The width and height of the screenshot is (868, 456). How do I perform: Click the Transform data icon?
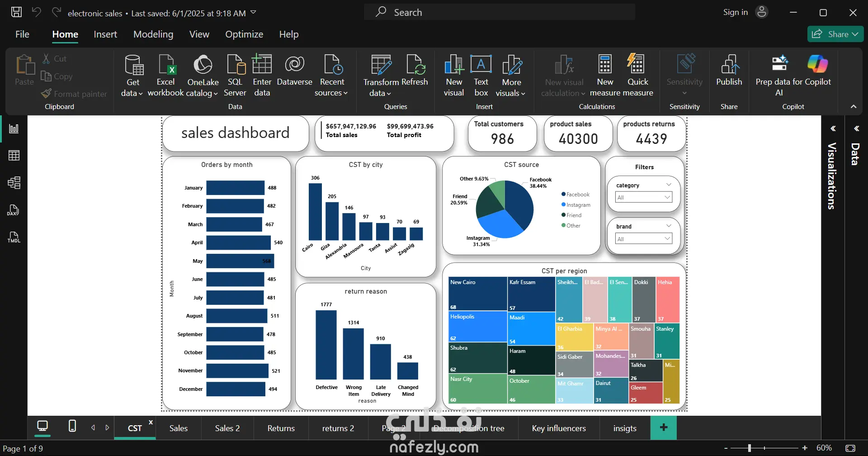[381, 65]
